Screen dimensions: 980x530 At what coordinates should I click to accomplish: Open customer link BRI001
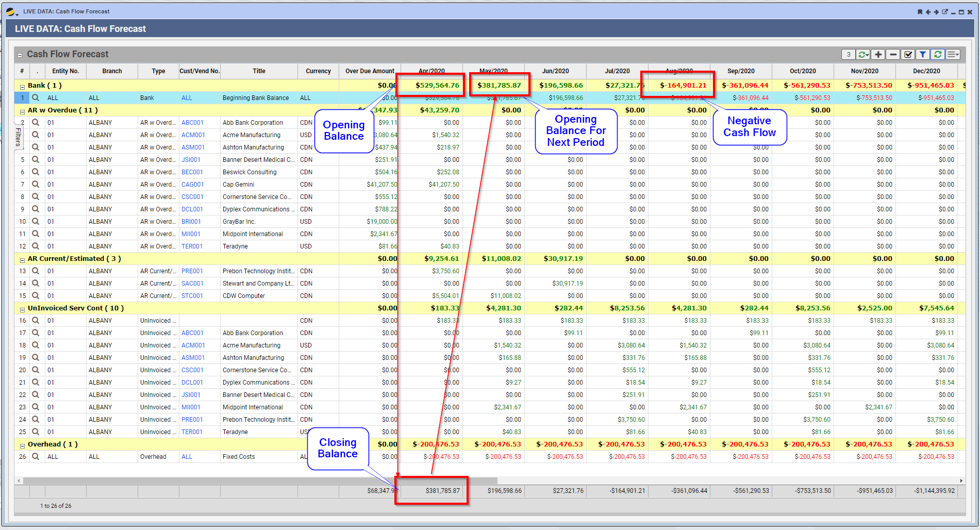[x=191, y=222]
